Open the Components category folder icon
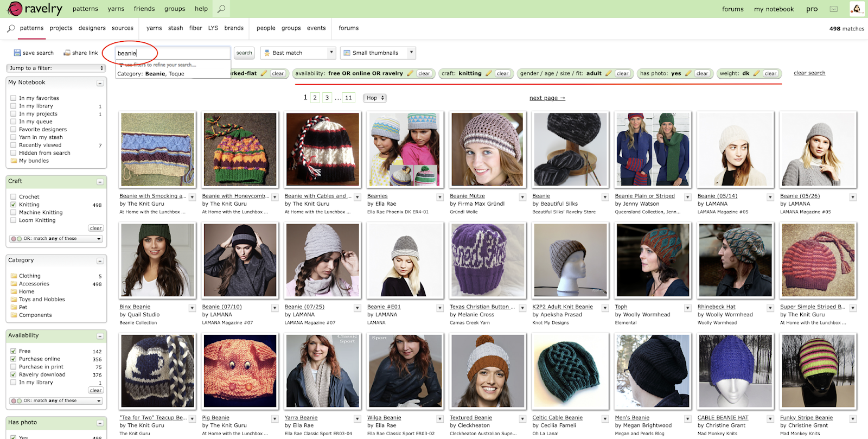The width and height of the screenshot is (868, 439). click(14, 315)
